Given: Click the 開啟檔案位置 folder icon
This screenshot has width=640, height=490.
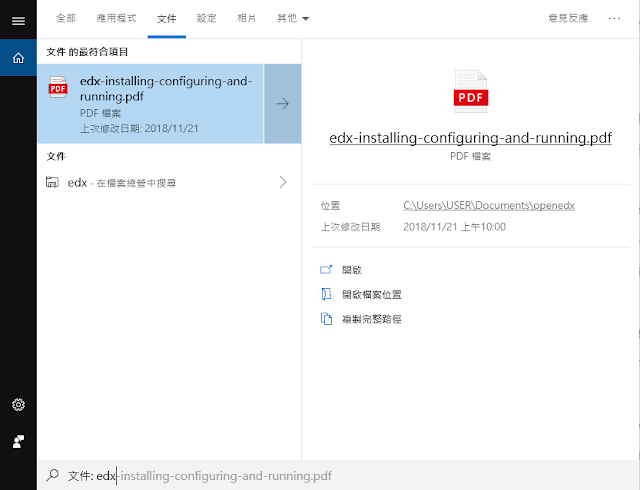Looking at the screenshot, I should click(x=326, y=294).
